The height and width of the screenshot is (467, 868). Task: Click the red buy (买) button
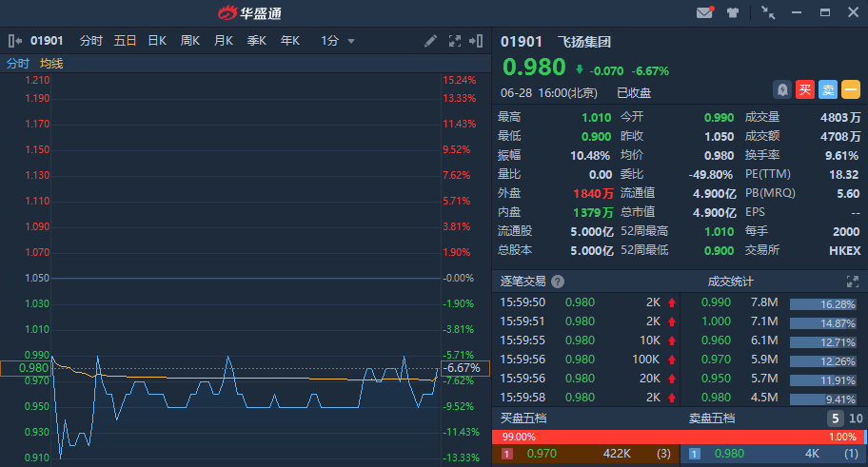805,89
